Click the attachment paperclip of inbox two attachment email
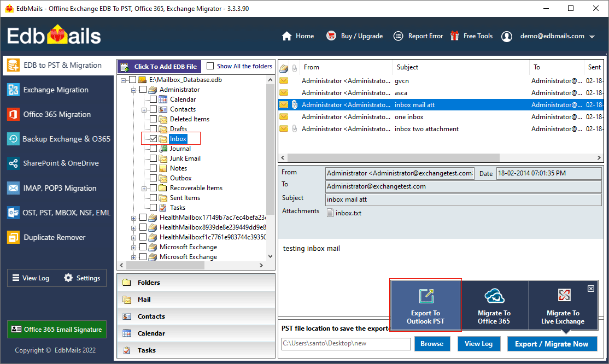609x364 pixels. coord(295,128)
